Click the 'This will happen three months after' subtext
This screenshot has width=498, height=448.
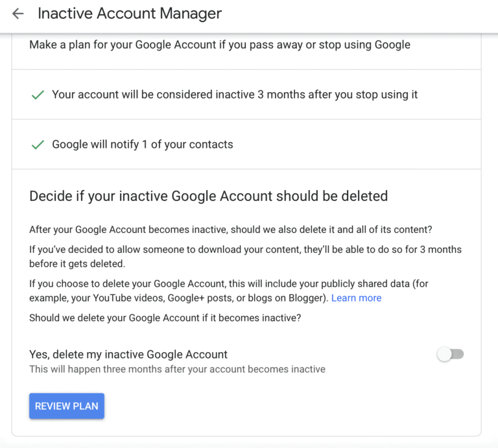[177, 370]
